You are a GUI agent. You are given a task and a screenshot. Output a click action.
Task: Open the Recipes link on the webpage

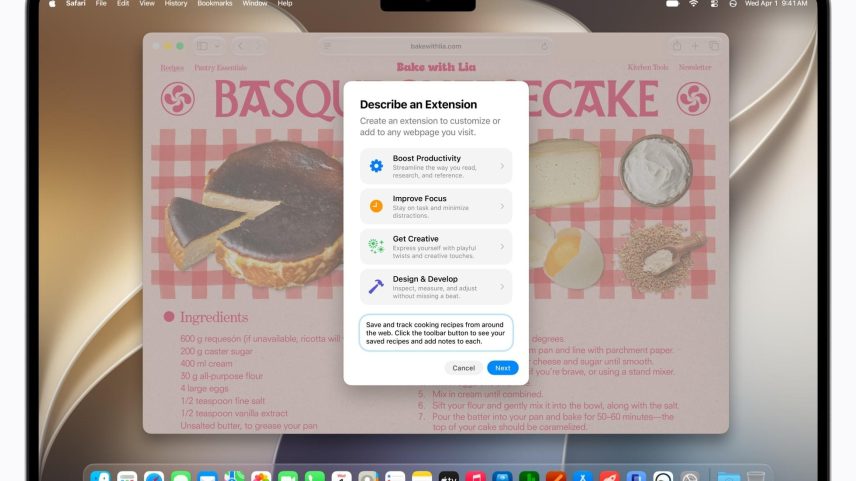(172, 68)
